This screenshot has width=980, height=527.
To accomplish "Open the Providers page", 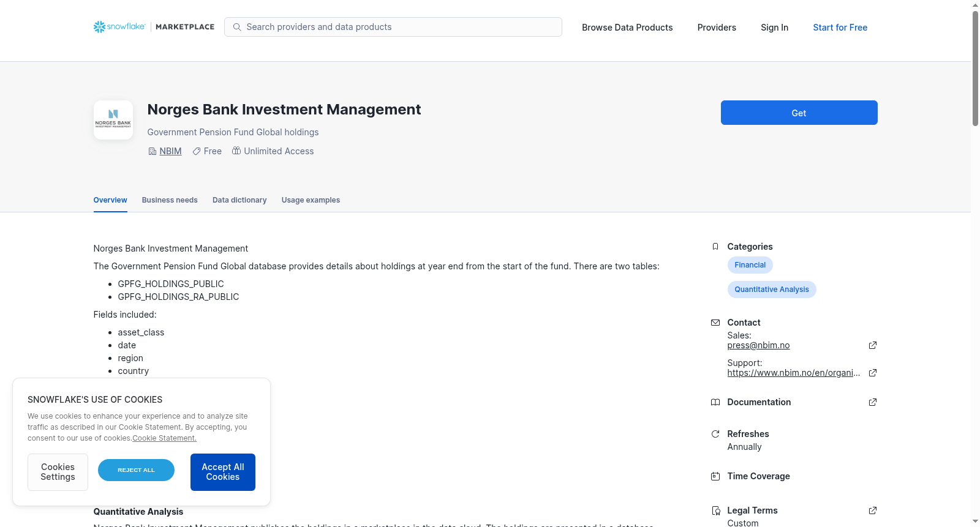I will pos(717,28).
